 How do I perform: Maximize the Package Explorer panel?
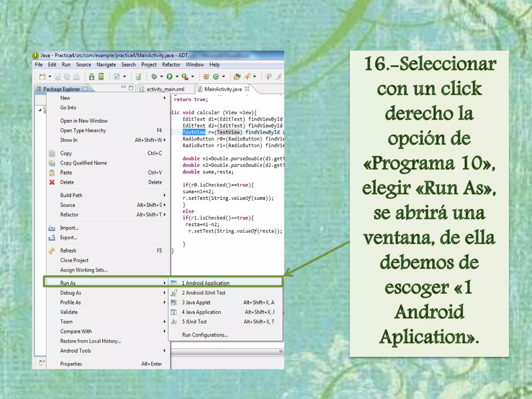131,88
